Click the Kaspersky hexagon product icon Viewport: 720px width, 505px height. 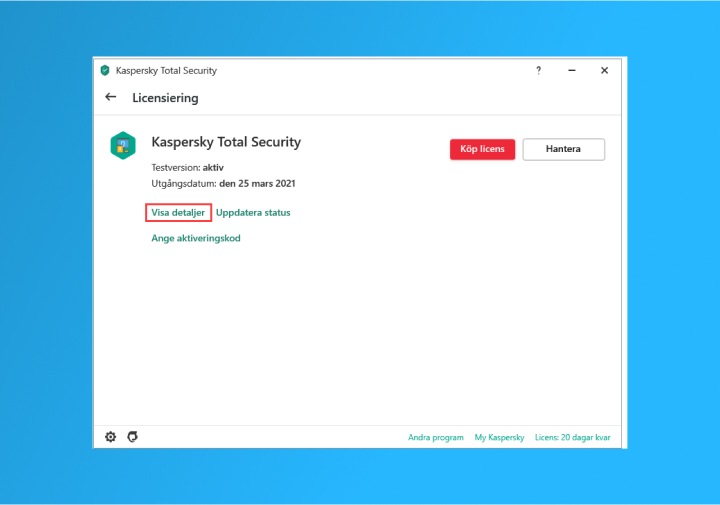click(x=123, y=146)
